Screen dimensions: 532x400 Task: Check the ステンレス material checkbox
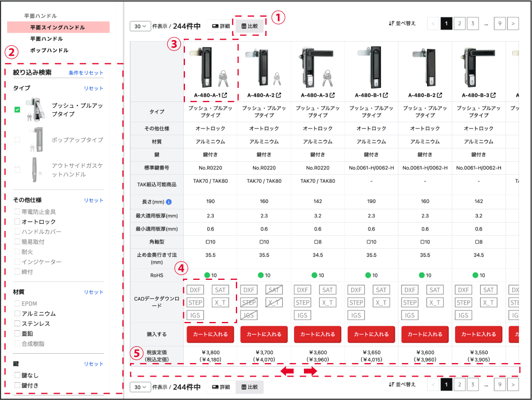point(18,324)
